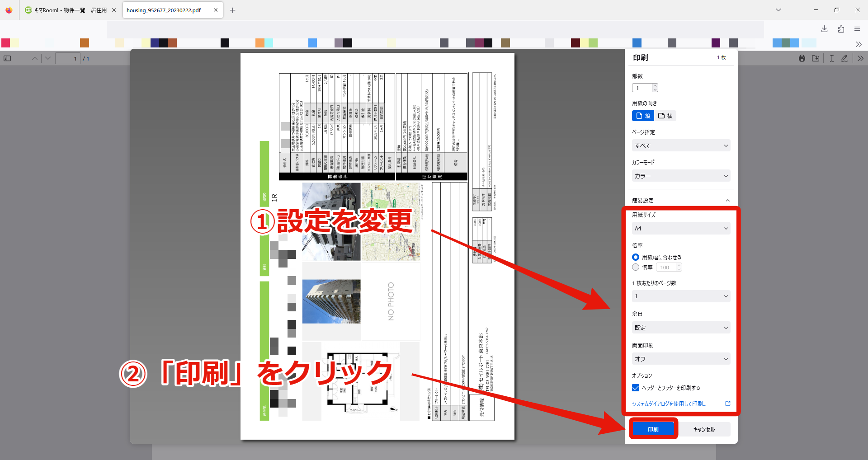Click the 部数 copies stepper arrows
Viewport: 868px width, 460px height.
[x=655, y=88]
